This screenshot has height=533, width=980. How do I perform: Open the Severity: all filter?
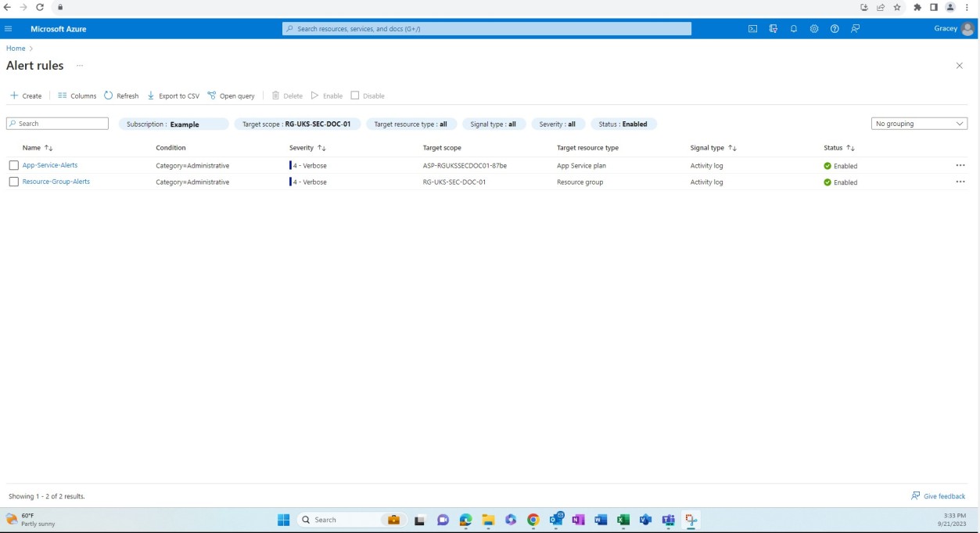tap(558, 123)
